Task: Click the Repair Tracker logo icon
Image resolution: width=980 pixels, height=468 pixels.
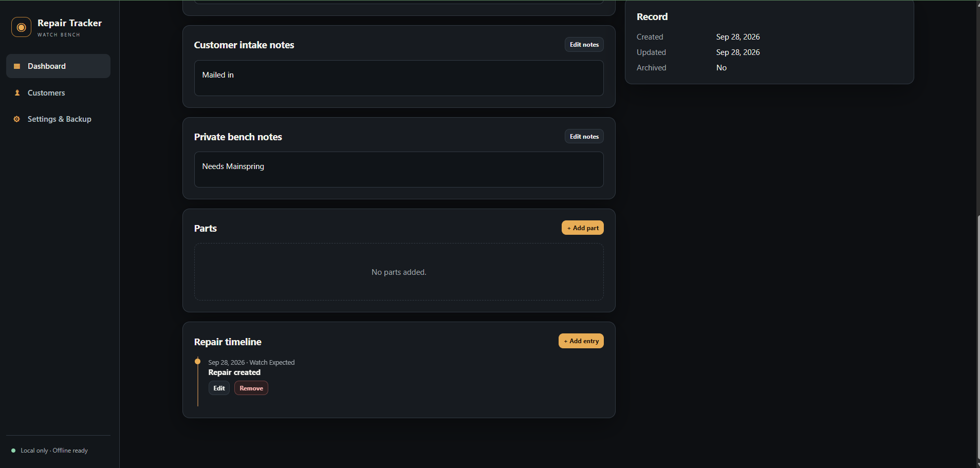Action: [x=21, y=27]
